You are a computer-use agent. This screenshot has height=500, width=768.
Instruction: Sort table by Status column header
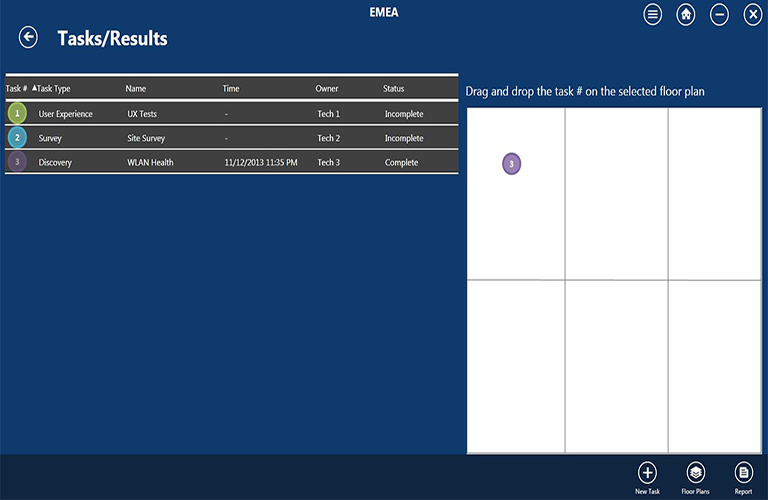393,89
